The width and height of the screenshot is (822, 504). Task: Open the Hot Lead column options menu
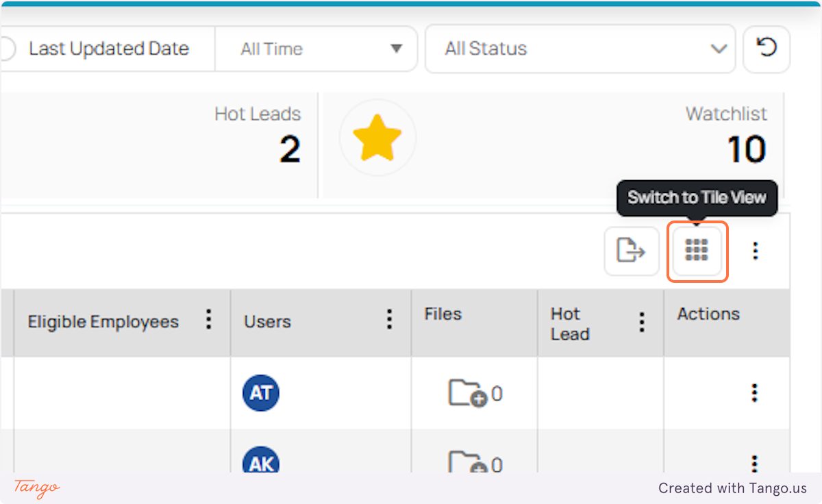[641, 322]
